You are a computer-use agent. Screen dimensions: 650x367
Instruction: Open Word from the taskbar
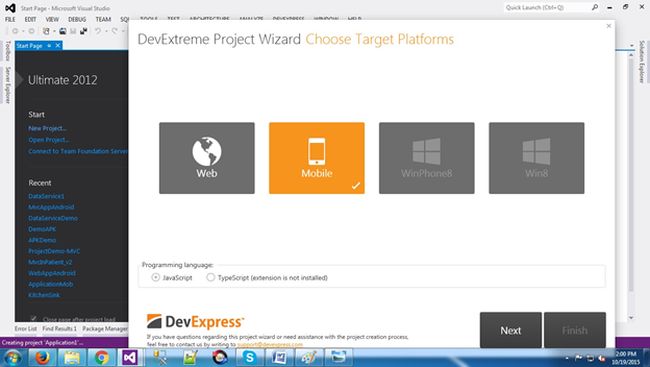pos(279,357)
